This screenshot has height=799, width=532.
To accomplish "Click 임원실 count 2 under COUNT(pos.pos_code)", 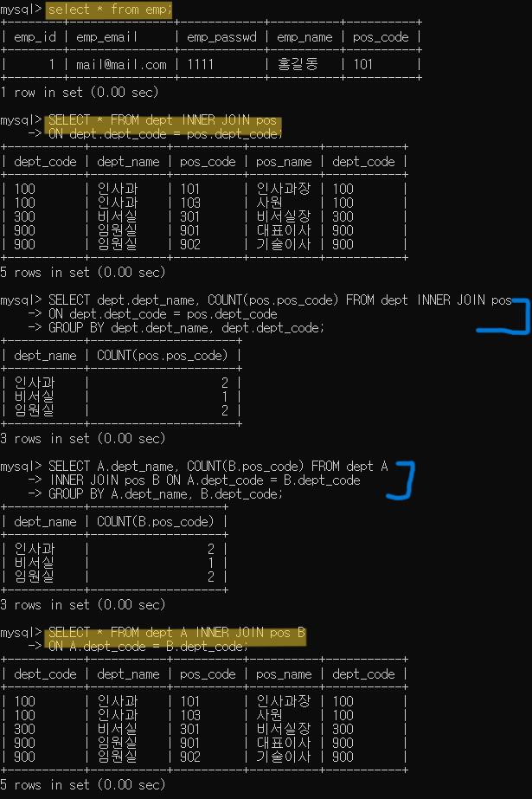I will pyautogui.click(x=225, y=410).
